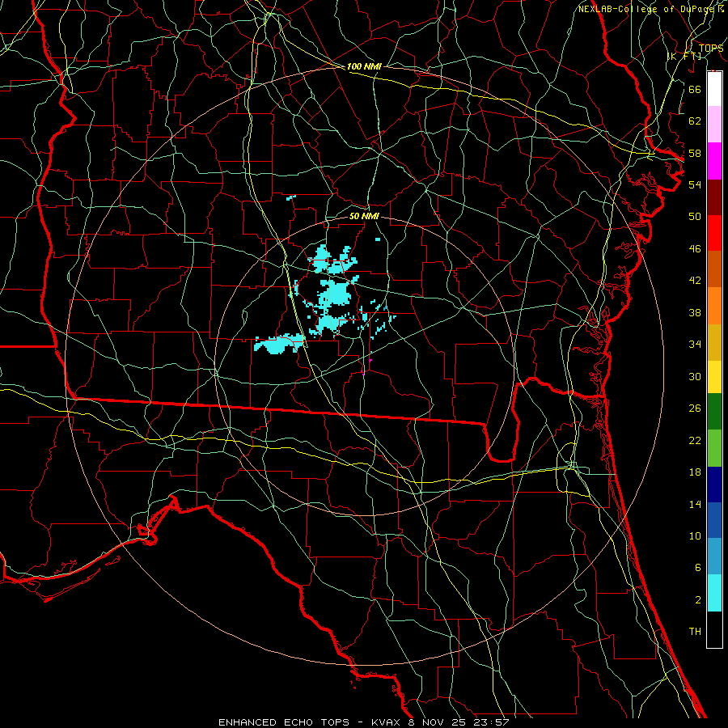
Task: Click the 6 value on the legend
Action: click(x=697, y=568)
